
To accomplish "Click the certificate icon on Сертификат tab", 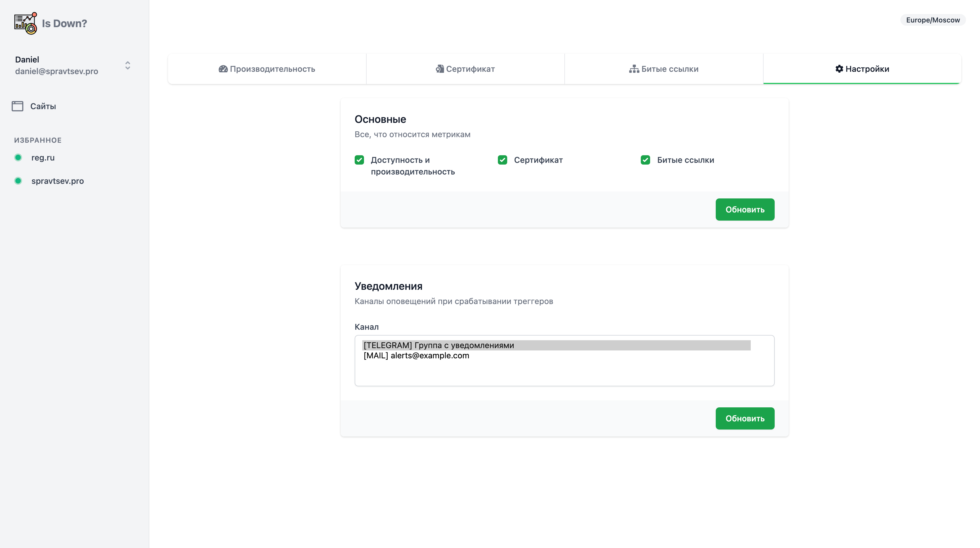I will pos(440,69).
